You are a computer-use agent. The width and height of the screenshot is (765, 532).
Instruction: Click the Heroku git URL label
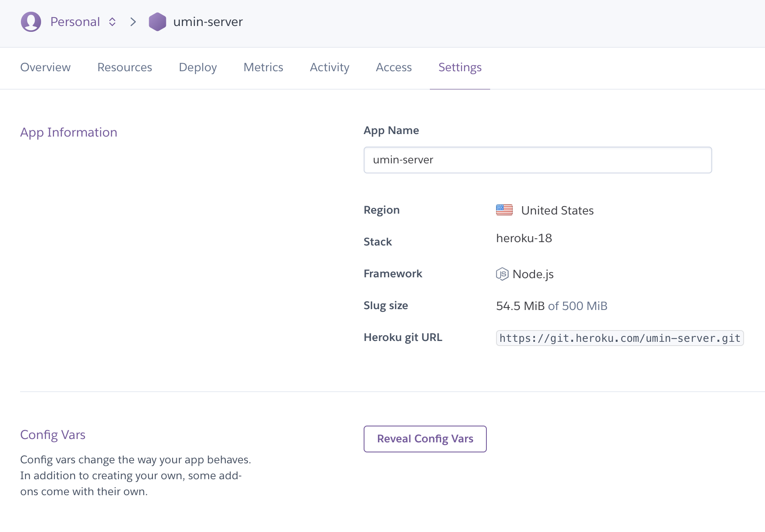pyautogui.click(x=403, y=337)
